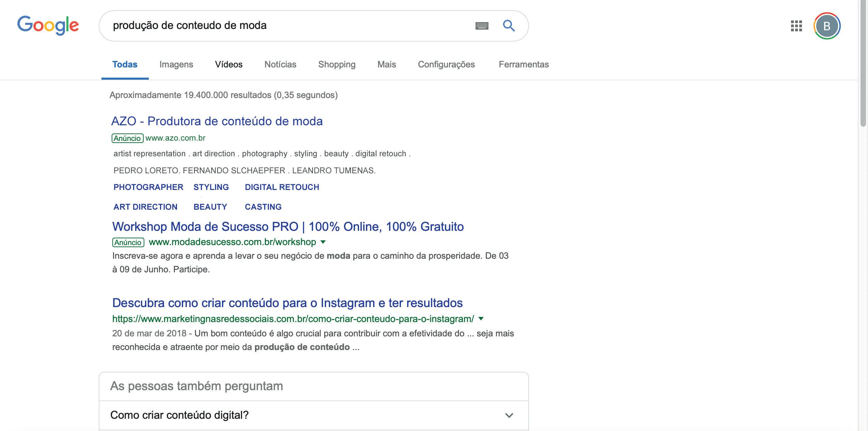Viewport: 868px width, 431px height.
Task: Click the marketingnasredessociais.com.br URL
Action: coord(293,319)
